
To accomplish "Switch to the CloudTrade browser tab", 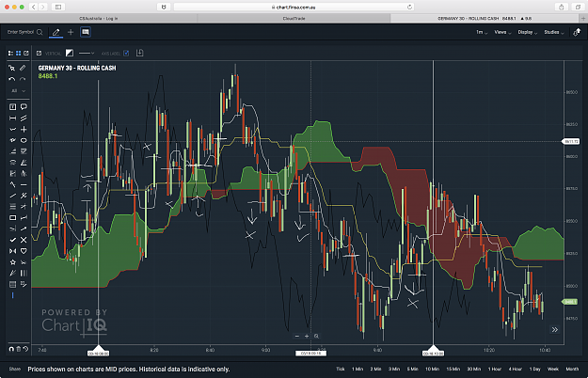I will click(x=294, y=19).
